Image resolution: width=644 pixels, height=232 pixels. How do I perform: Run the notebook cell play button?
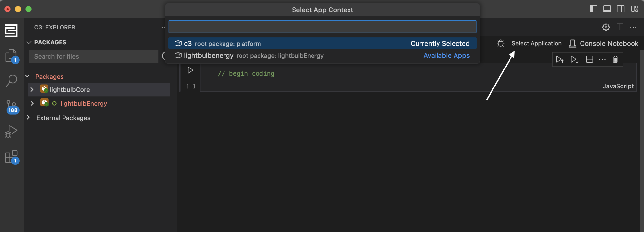pyautogui.click(x=190, y=70)
